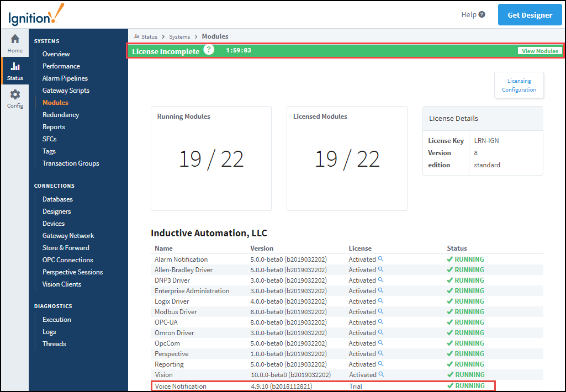The height and width of the screenshot is (392, 566).
Task: Click the Reporting module name
Action: tap(169, 364)
